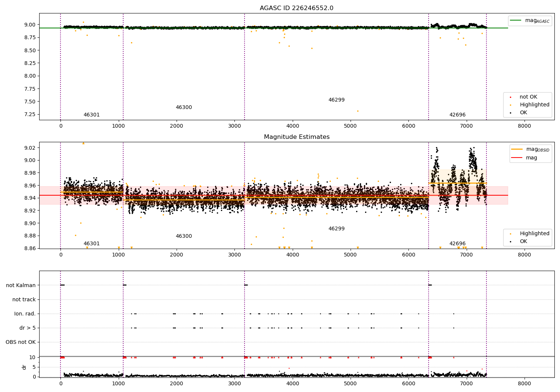Click x-tick 3000 under the bottom plot

(234, 384)
